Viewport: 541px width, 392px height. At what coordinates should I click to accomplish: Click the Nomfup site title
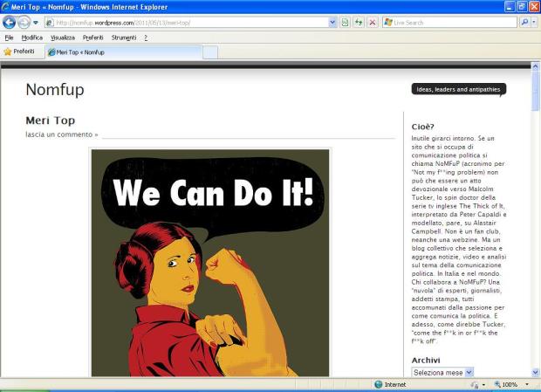55,90
